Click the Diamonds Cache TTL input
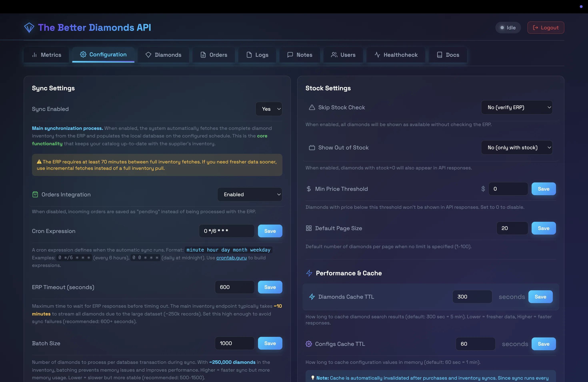Screen dimensions: 588x382 [x=472, y=297]
